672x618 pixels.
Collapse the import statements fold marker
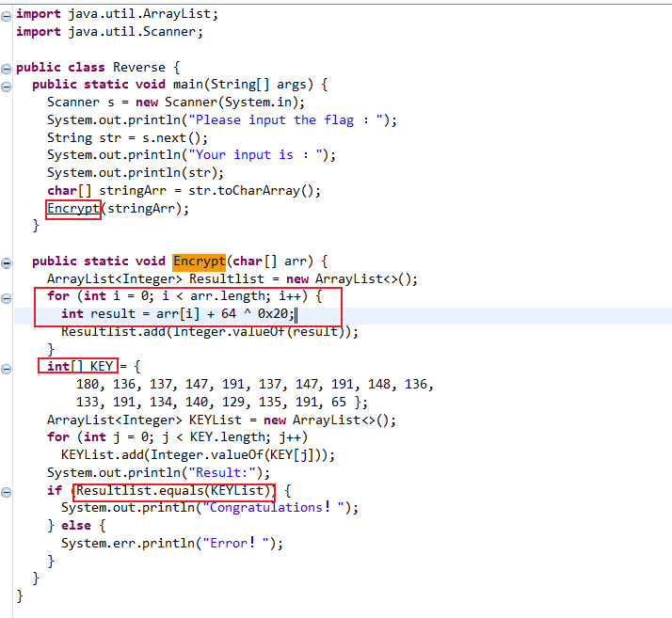coord(6,17)
